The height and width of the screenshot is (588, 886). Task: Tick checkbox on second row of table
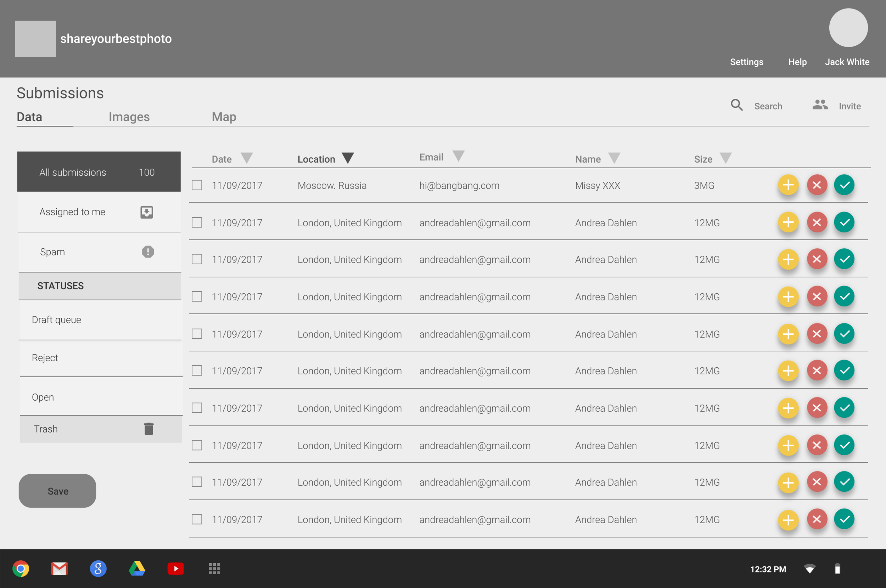click(197, 222)
